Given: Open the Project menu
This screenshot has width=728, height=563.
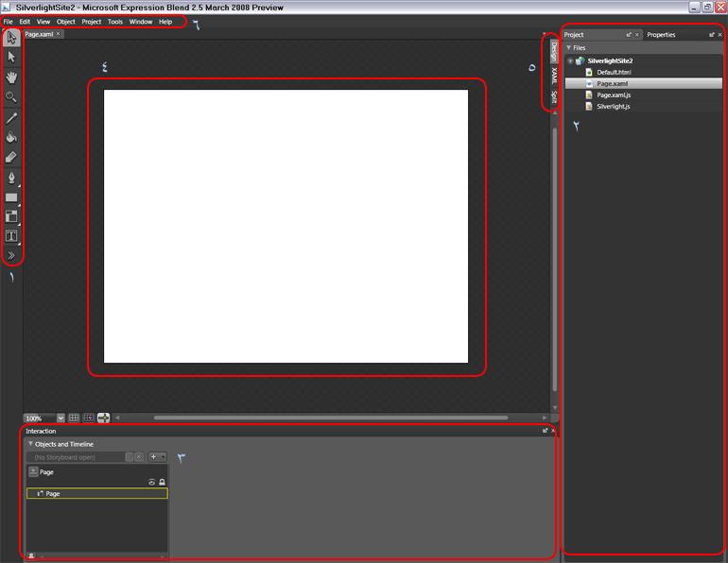Looking at the screenshot, I should click(92, 22).
